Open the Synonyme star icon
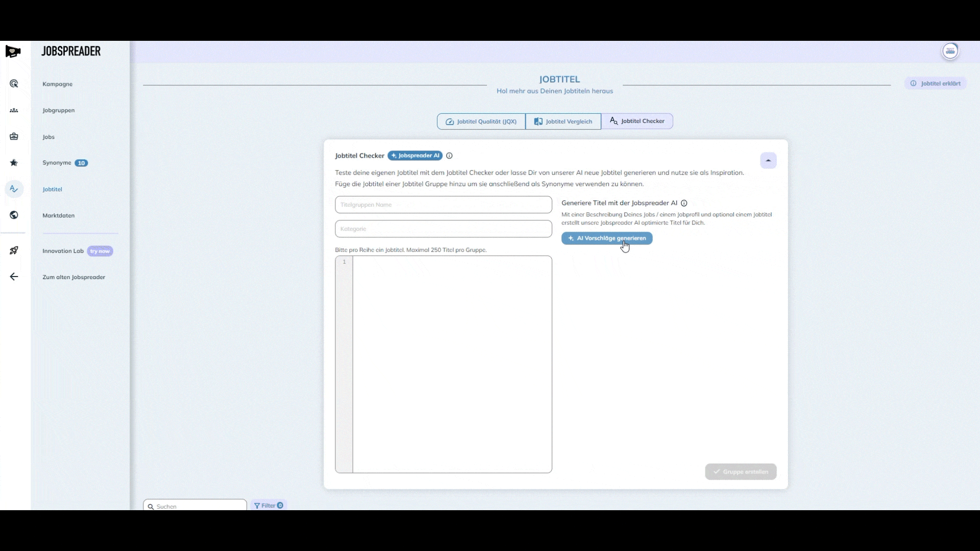The height and width of the screenshot is (551, 980). [14, 163]
